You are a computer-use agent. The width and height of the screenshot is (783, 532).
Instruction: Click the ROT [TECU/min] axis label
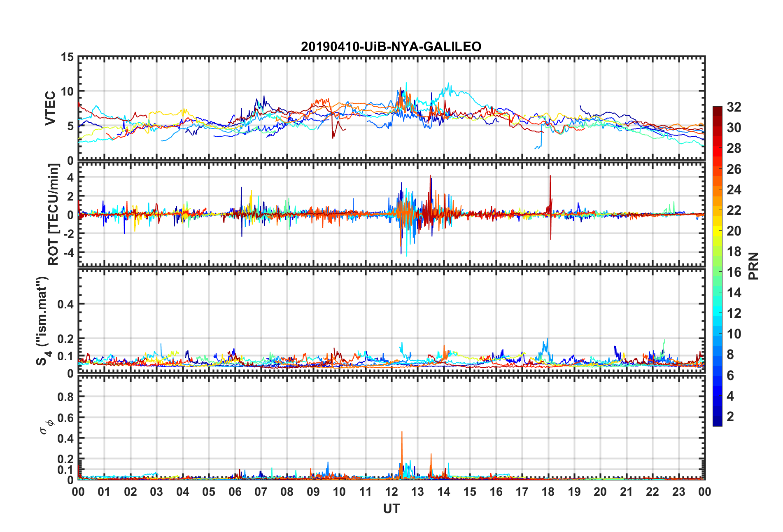[x=54, y=214]
